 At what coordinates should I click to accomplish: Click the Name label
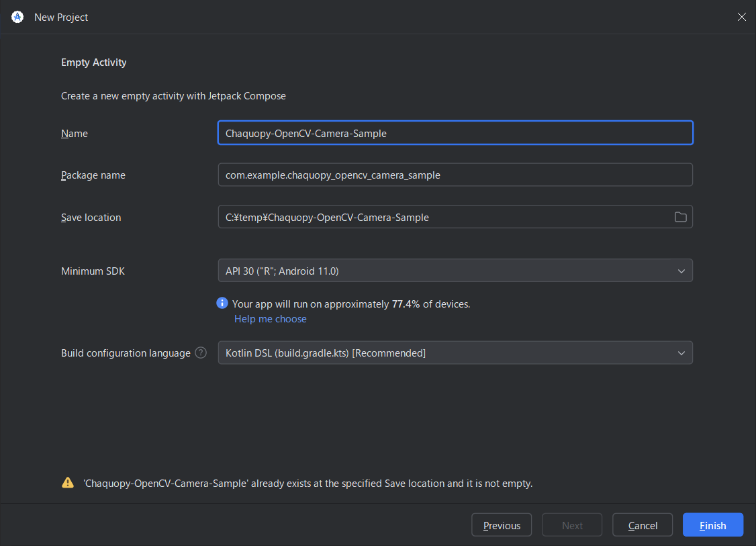pyautogui.click(x=75, y=134)
